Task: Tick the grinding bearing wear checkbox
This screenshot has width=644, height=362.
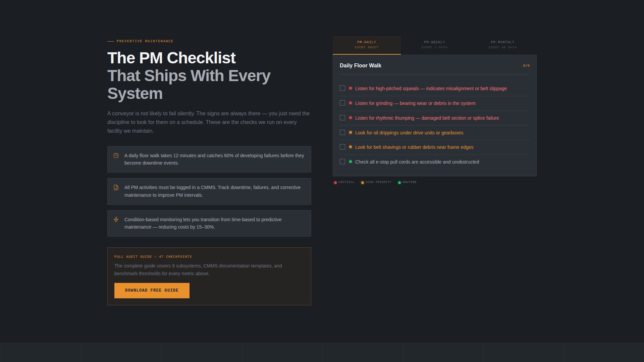Action: click(x=342, y=103)
